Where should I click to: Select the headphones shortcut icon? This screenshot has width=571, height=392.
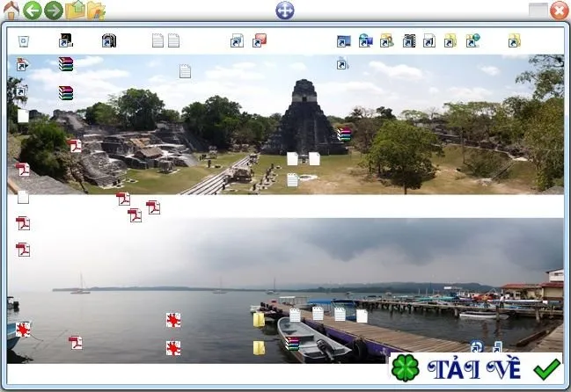tap(109, 40)
